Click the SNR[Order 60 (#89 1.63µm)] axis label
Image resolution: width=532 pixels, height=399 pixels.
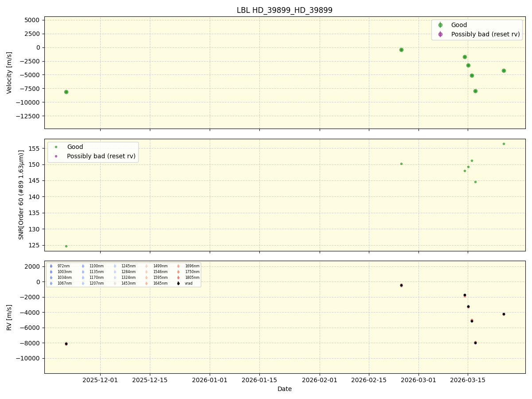(x=21, y=195)
